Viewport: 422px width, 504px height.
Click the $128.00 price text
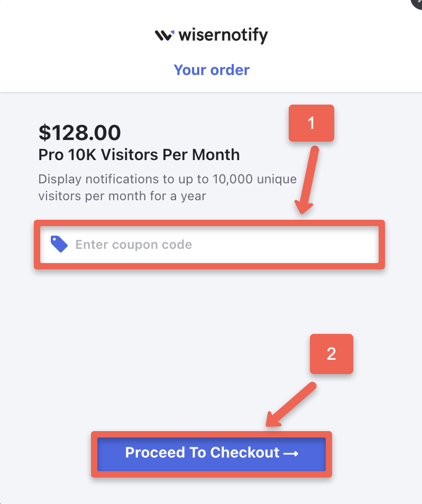(79, 133)
